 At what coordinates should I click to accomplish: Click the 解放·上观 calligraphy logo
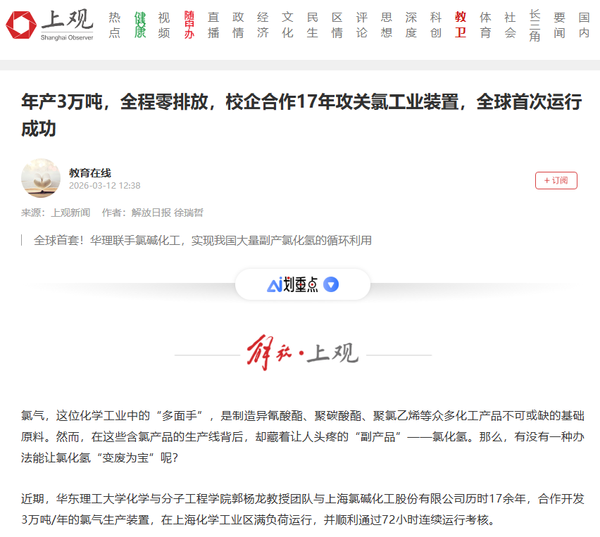(x=301, y=354)
